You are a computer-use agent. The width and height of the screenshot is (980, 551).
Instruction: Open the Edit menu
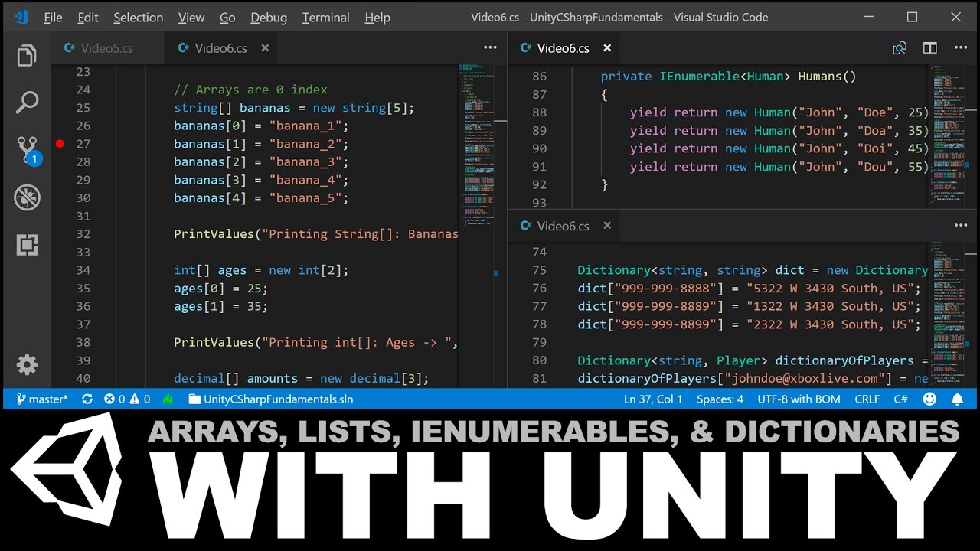pos(88,18)
